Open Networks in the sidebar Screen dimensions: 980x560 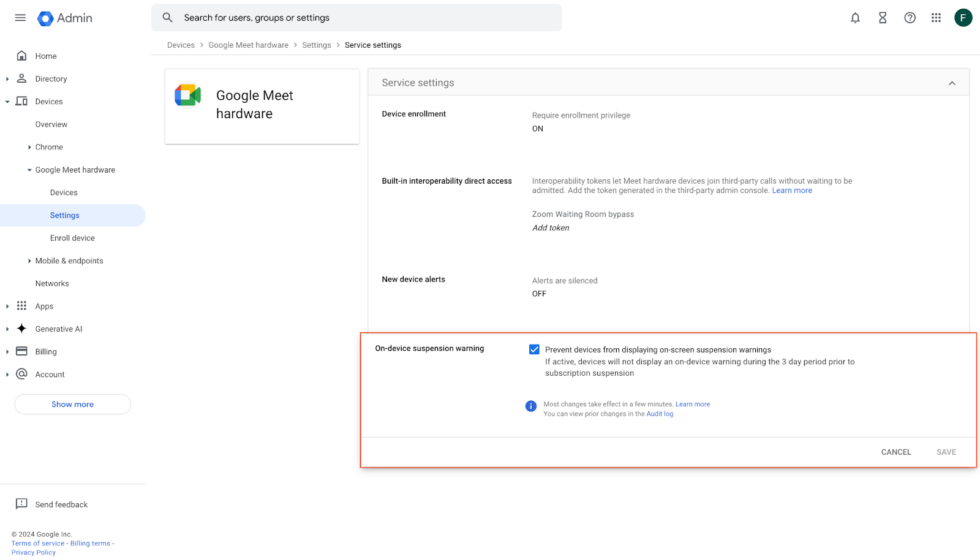(52, 283)
